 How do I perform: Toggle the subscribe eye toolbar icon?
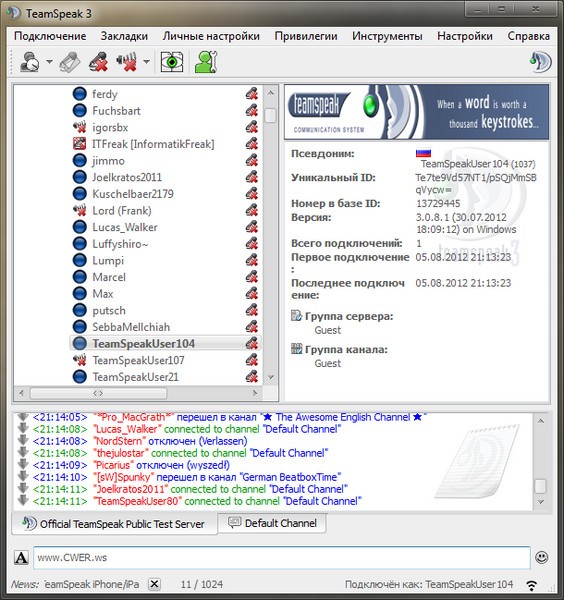point(172,62)
